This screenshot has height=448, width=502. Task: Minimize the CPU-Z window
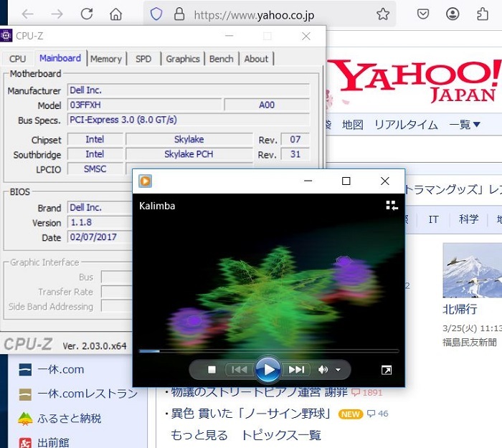229,36
